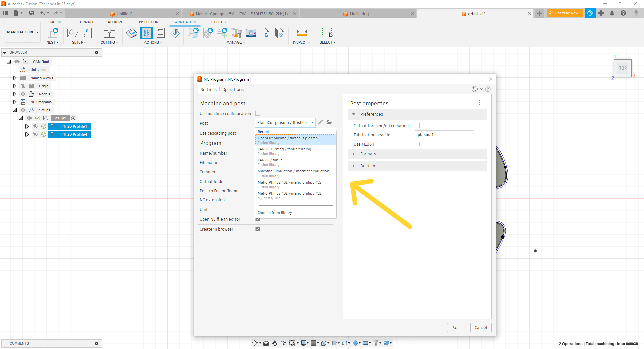Open the Post Library G icon

coord(265,33)
